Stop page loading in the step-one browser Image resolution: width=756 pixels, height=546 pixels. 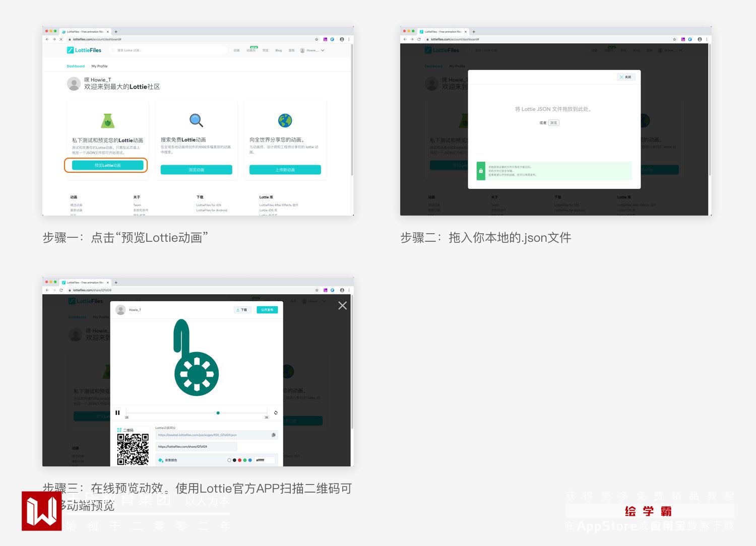coord(61,39)
